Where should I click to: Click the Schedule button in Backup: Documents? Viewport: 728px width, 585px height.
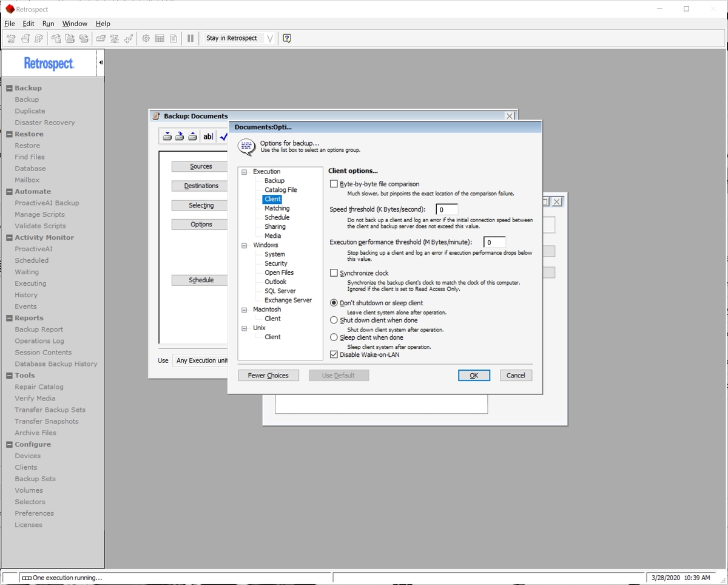tap(201, 280)
